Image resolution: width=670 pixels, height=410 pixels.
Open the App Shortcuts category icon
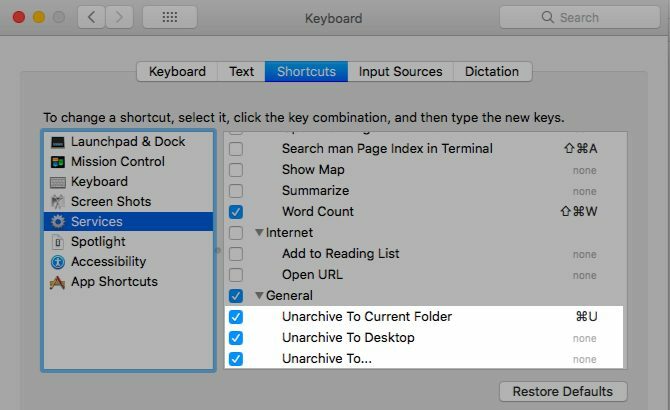[x=57, y=282]
